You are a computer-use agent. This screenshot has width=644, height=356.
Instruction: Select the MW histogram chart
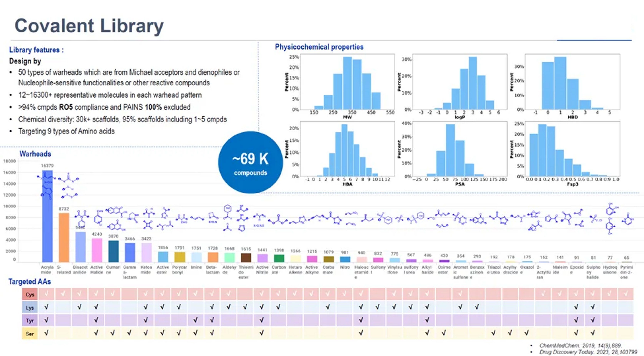(x=347, y=82)
